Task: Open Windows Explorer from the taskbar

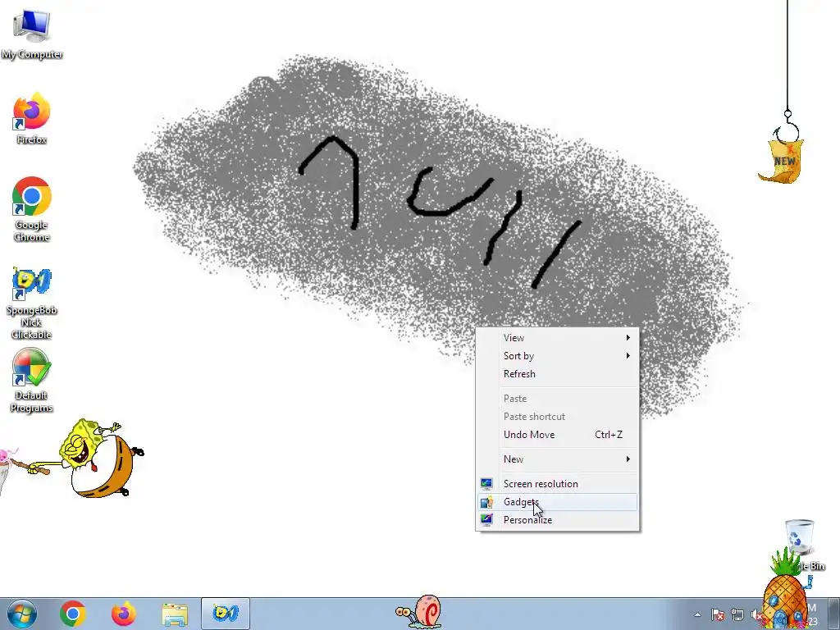Action: (x=175, y=615)
